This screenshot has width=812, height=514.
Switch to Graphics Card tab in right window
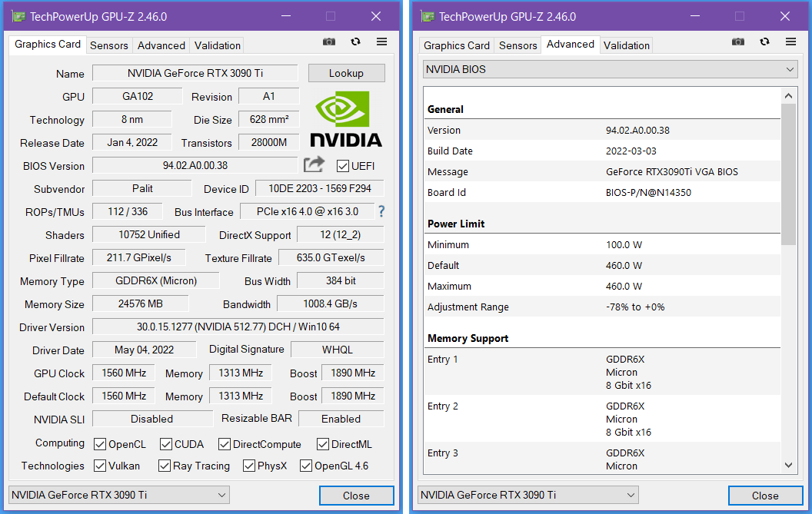pyautogui.click(x=457, y=45)
